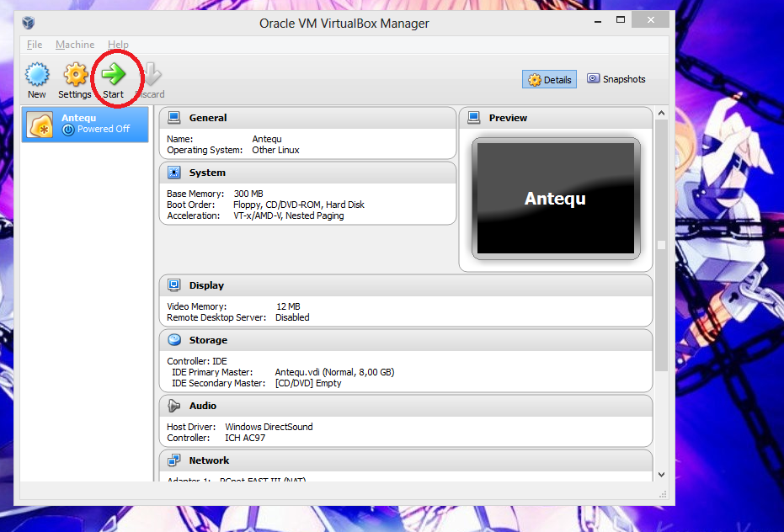
Task: Click the Antequ preview thumbnail
Action: point(556,199)
